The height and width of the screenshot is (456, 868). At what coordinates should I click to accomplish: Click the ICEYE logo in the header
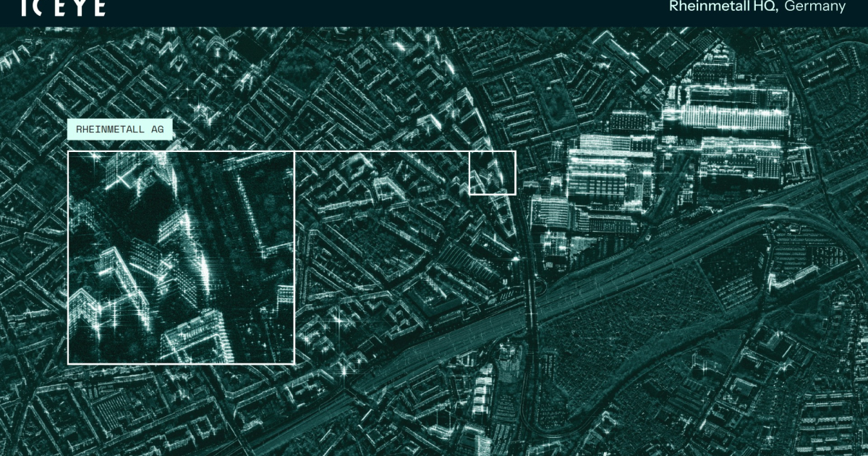click(x=64, y=8)
